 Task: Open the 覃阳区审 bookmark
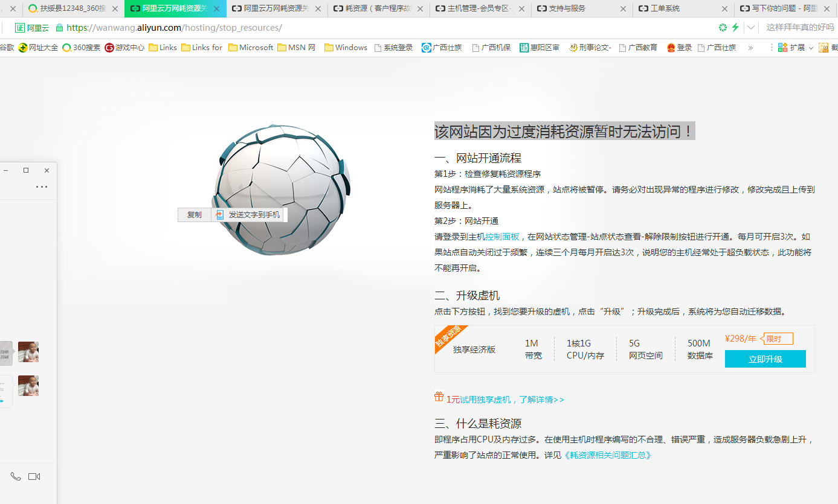click(540, 48)
